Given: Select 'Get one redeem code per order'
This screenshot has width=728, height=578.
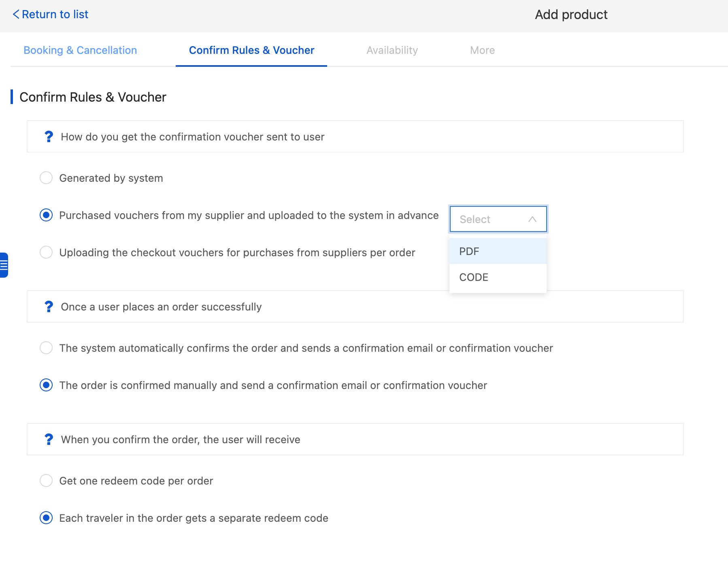Looking at the screenshot, I should (46, 481).
